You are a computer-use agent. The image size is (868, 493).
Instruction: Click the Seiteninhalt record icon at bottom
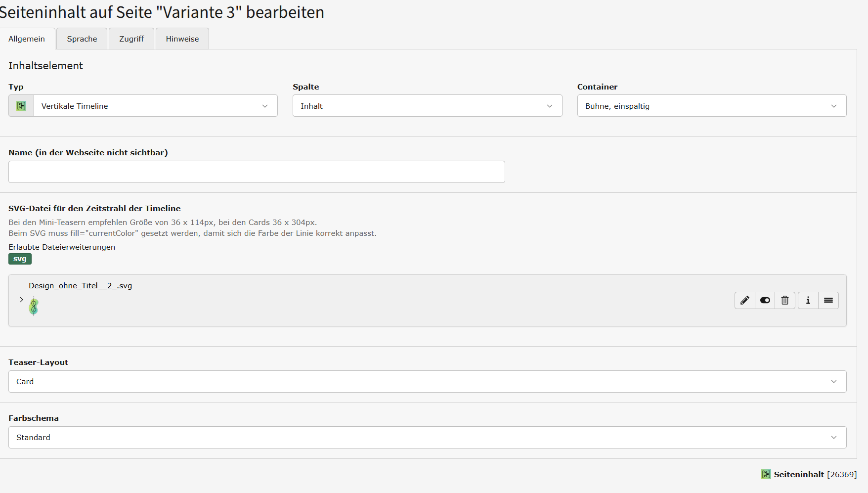pos(766,474)
